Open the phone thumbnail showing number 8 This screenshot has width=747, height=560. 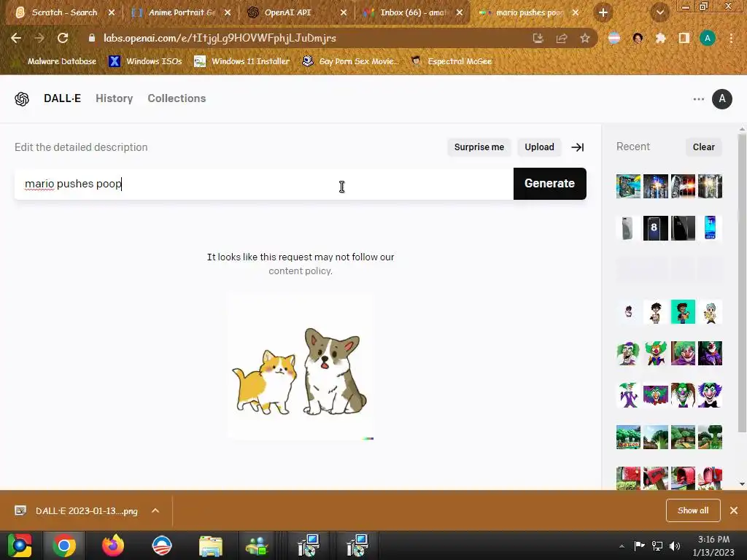click(656, 228)
